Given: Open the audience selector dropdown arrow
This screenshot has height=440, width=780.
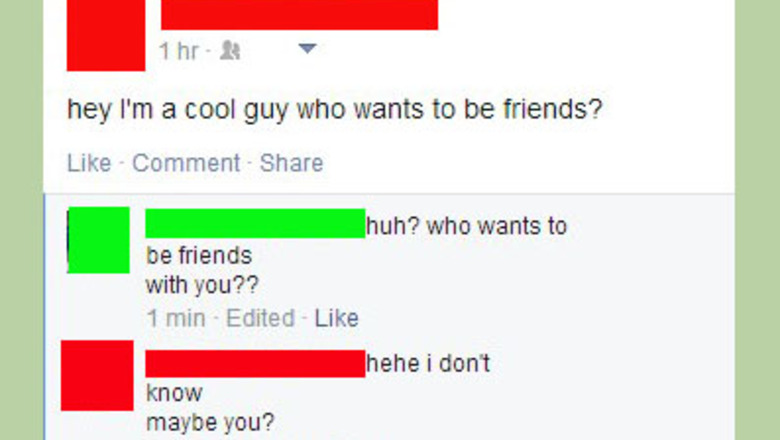Looking at the screenshot, I should [307, 49].
